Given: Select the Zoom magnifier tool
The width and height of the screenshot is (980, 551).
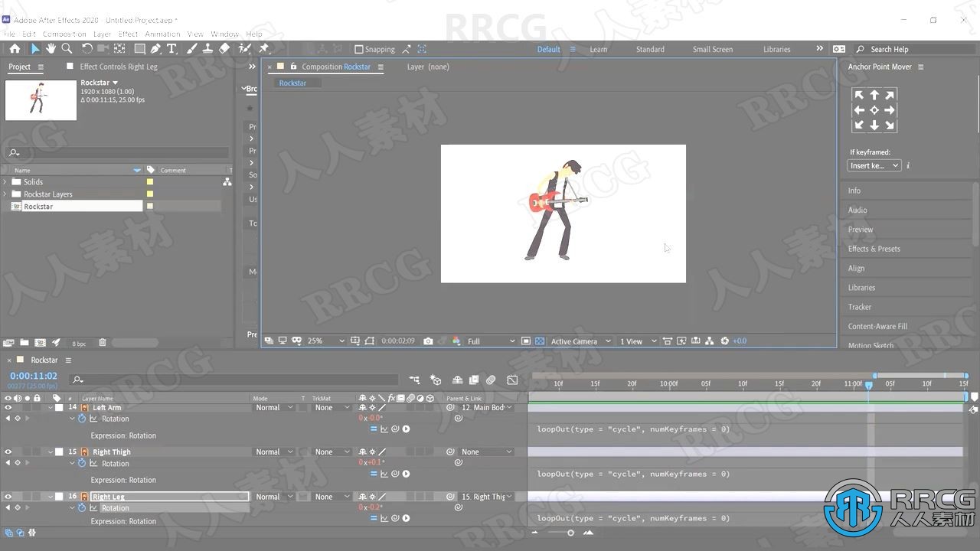Looking at the screenshot, I should tap(67, 48).
